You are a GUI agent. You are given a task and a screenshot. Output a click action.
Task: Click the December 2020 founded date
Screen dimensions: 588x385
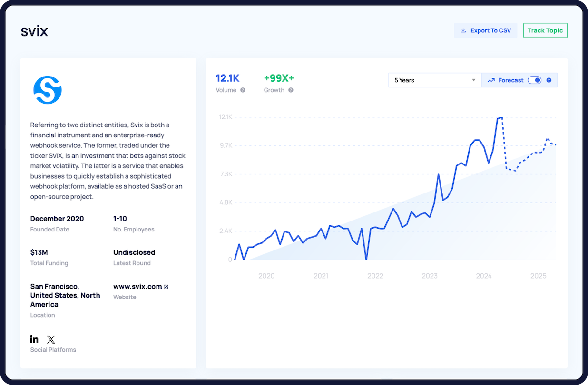point(57,219)
